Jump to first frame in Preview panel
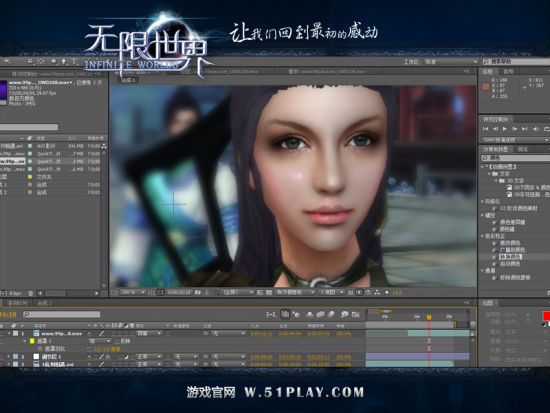The image size is (550, 413). tap(486, 129)
